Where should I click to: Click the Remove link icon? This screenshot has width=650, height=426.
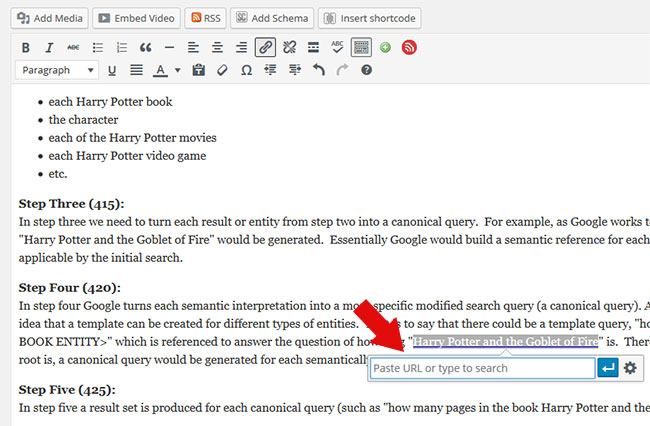pos(289,48)
